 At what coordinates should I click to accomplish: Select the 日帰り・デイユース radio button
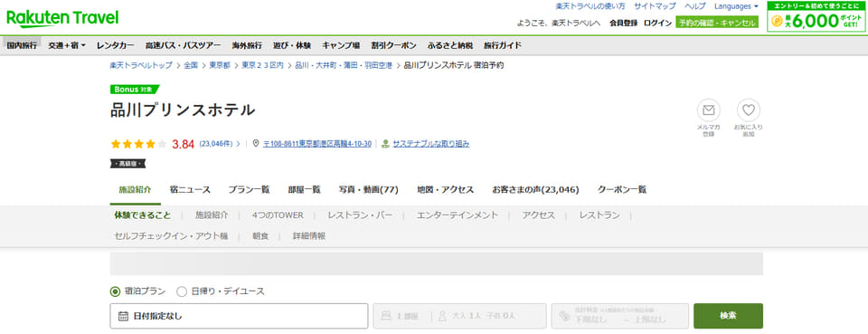point(182,291)
